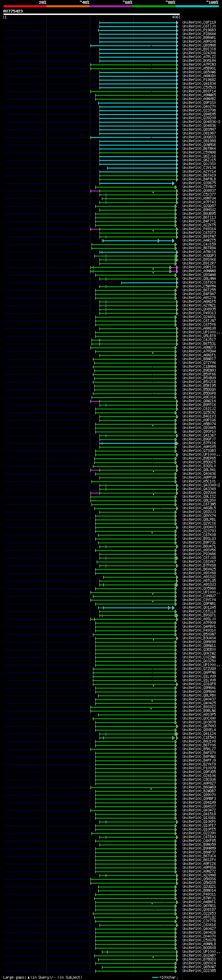Select hit UniRef100_A7PCN3
This screenshot has height=980, width=222.
[199, 65]
